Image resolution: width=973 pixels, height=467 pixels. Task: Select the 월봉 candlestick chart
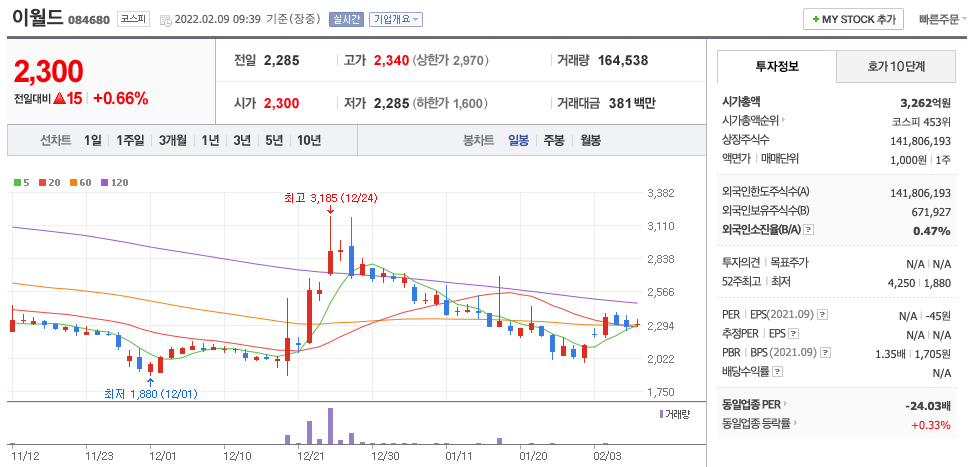pyautogui.click(x=591, y=140)
